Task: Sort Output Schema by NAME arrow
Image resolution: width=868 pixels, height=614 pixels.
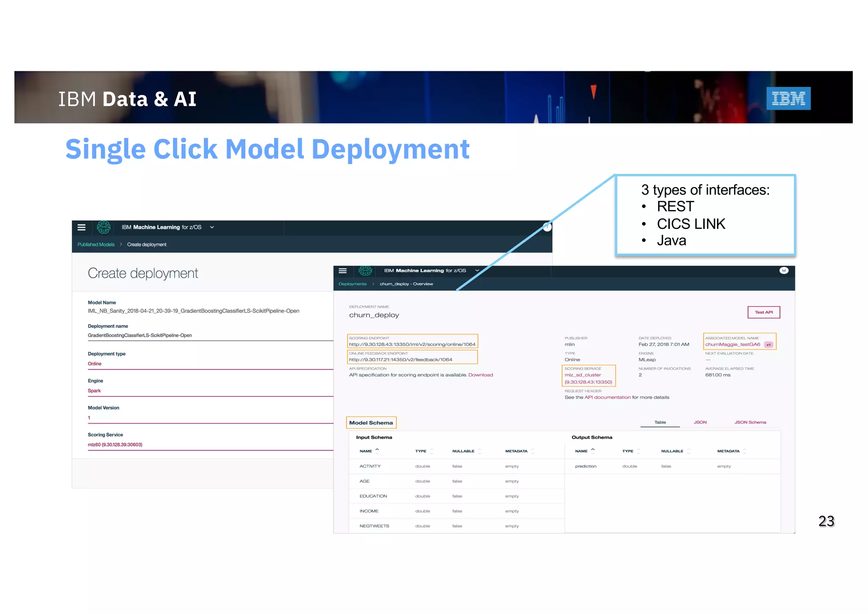Action: [593, 451]
